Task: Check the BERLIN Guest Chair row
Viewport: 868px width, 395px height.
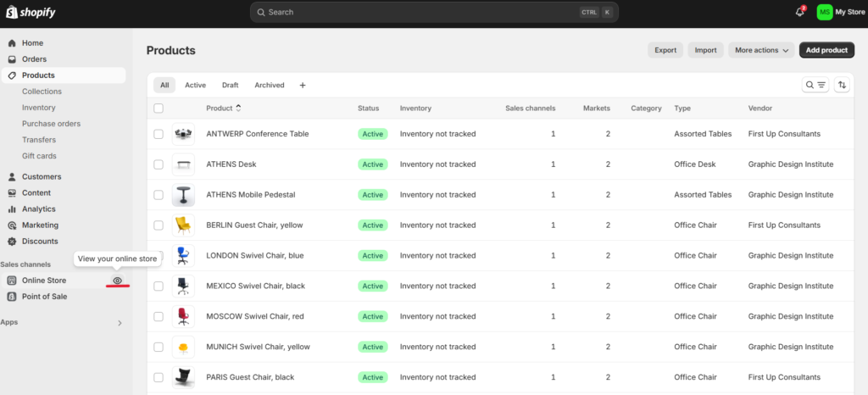Action: click(159, 225)
